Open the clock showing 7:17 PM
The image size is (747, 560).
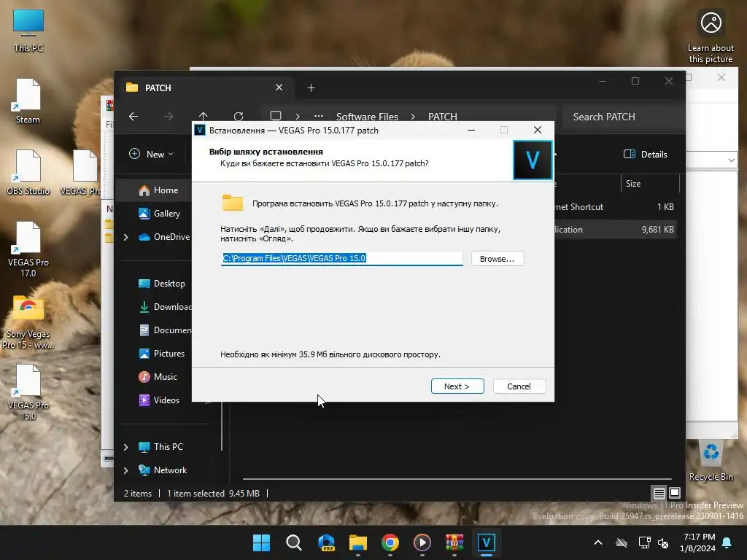point(698,542)
